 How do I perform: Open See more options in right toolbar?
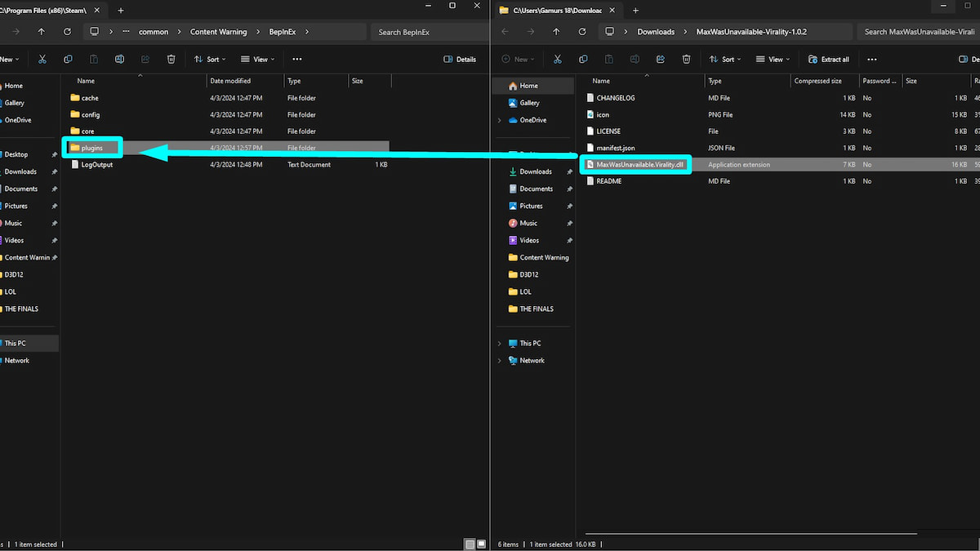point(872,60)
